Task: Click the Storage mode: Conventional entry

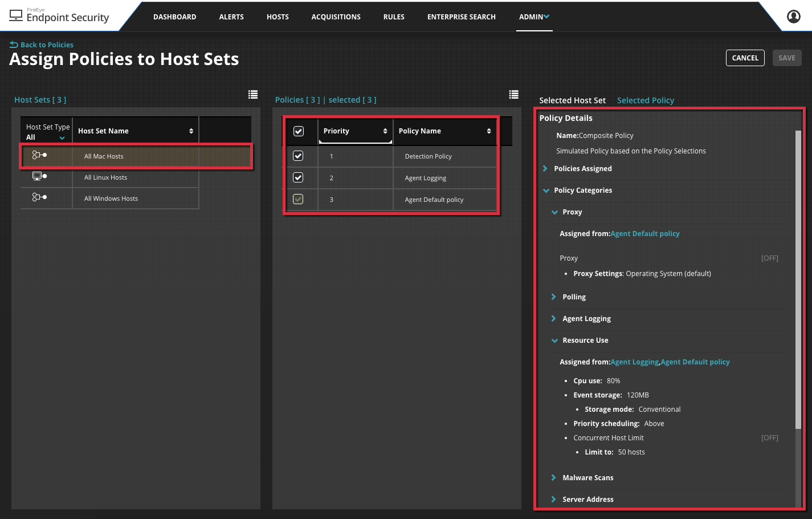Action: click(633, 409)
